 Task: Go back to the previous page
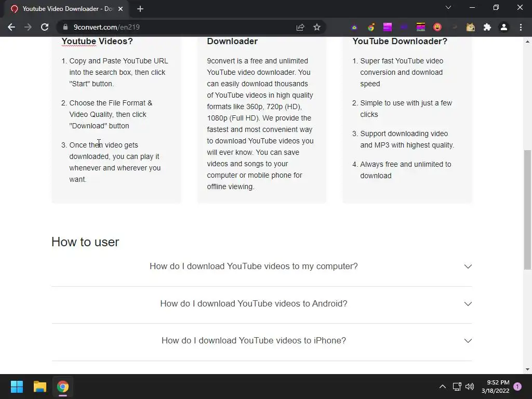[x=11, y=27]
